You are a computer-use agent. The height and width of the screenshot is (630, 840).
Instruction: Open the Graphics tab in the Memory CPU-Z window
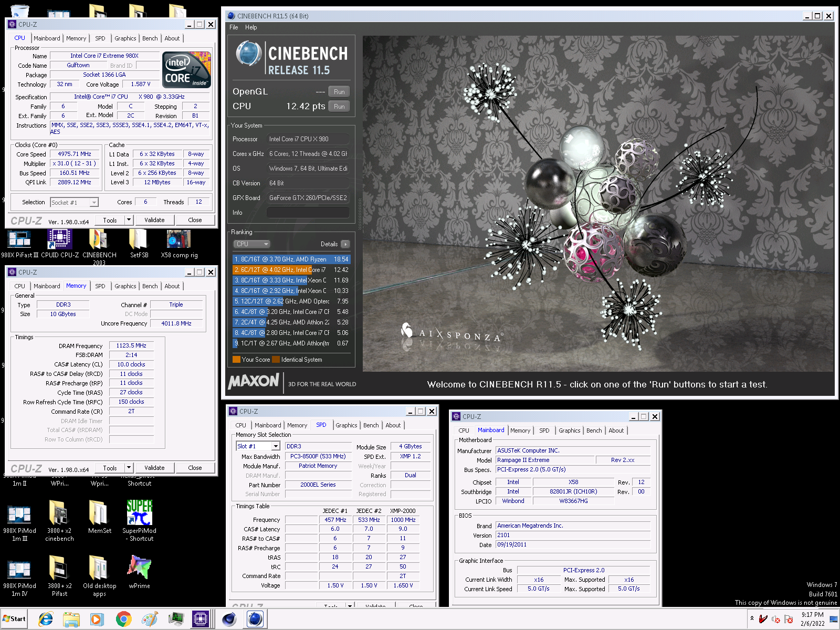(x=125, y=286)
